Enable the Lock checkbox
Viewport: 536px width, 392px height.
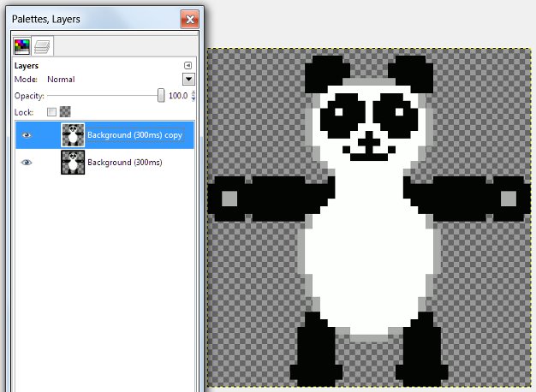(51, 112)
